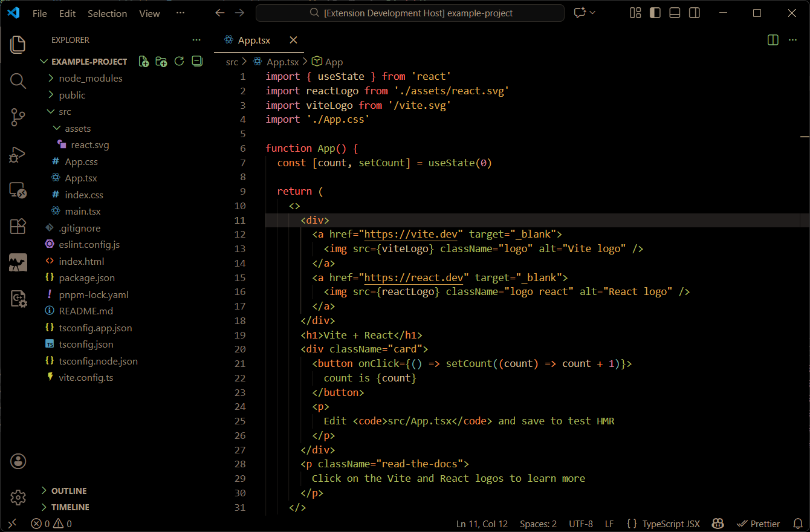The height and width of the screenshot is (532, 810).
Task: Open the chat dropdown arrow in title bar
Action: coord(592,13)
